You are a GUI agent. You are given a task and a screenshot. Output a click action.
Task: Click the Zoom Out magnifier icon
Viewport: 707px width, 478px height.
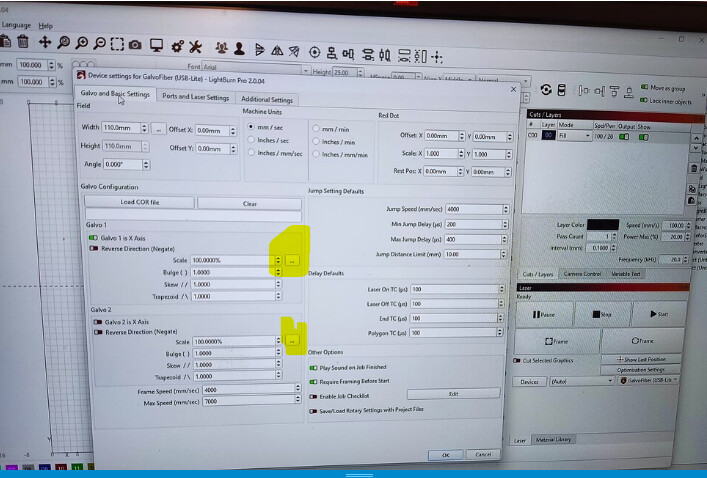[x=99, y=44]
